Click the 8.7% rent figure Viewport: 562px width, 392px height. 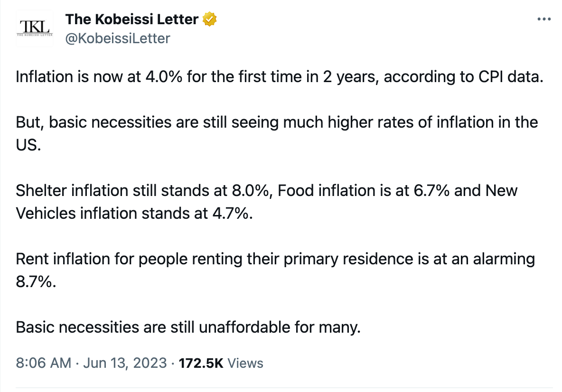tap(36, 281)
